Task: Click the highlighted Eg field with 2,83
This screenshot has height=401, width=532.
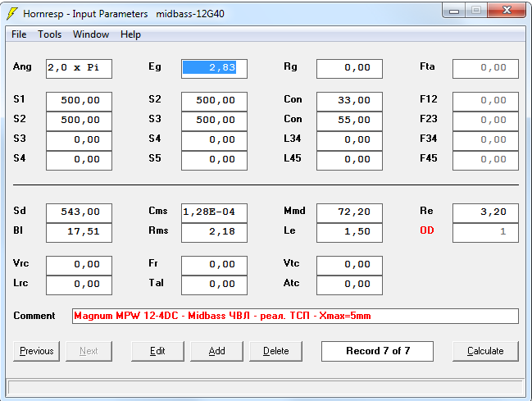Action: pyautogui.click(x=214, y=69)
